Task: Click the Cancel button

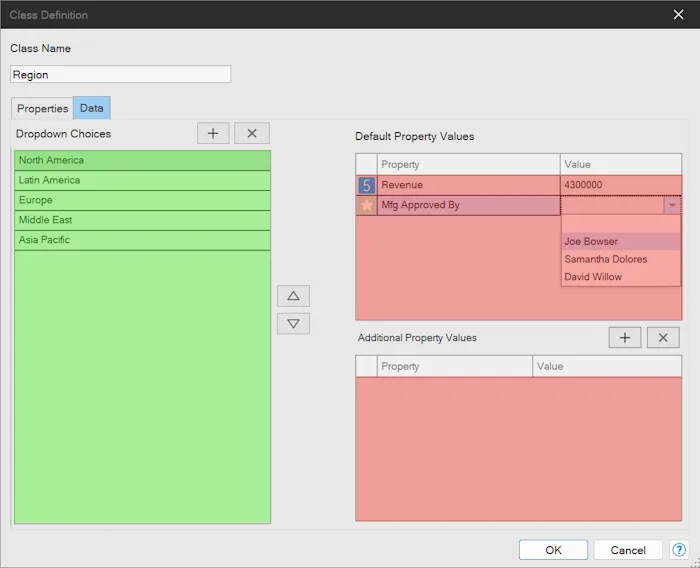Action: pyautogui.click(x=628, y=550)
